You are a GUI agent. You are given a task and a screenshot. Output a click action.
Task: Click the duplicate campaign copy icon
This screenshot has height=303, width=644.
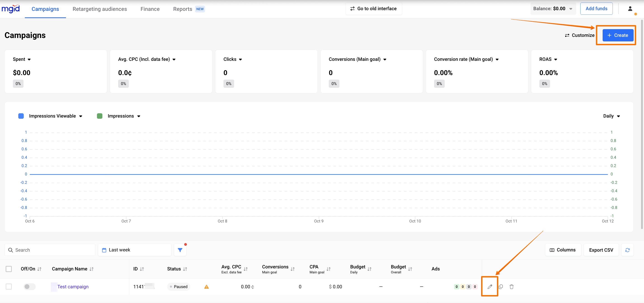[x=501, y=286]
